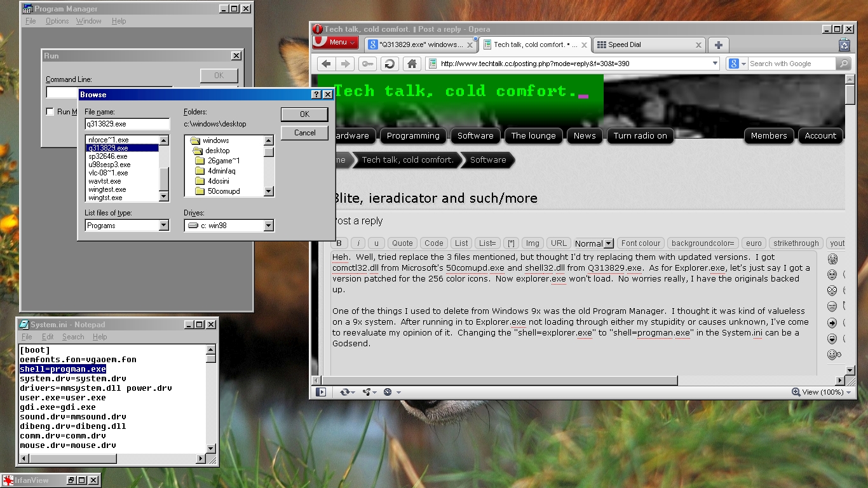Screen dimensions: 868x488
Task: Click Turn radio on link
Action: [x=640, y=135]
